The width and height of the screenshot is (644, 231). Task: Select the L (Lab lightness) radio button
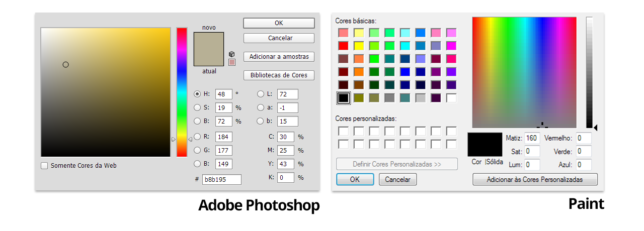260,94
